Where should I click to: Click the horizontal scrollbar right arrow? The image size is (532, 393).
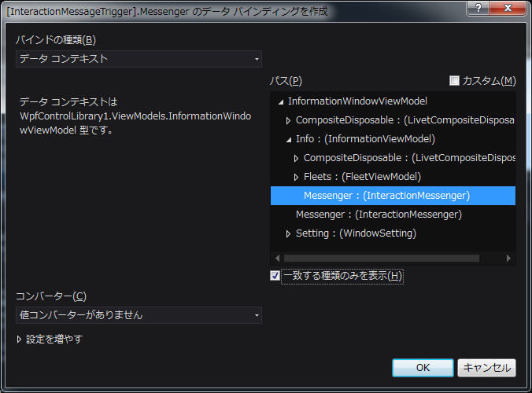pyautogui.click(x=508, y=258)
